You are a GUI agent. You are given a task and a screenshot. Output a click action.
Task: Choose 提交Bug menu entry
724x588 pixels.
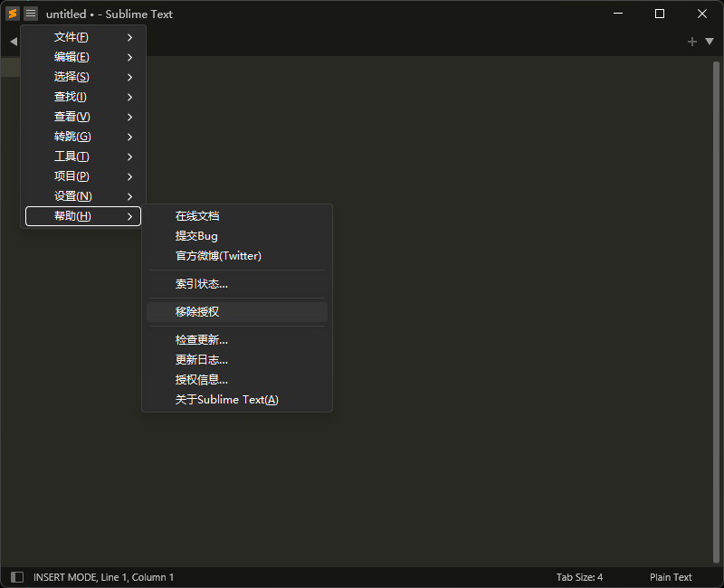pos(196,236)
